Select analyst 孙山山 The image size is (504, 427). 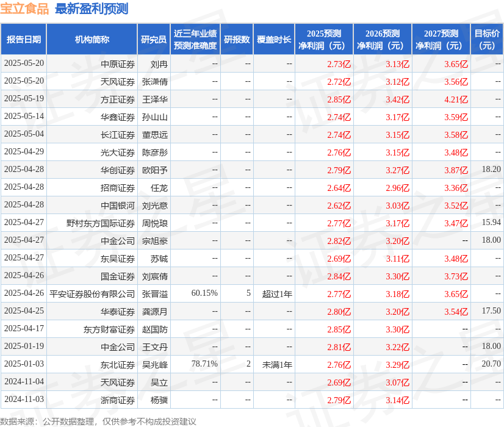click(155, 117)
